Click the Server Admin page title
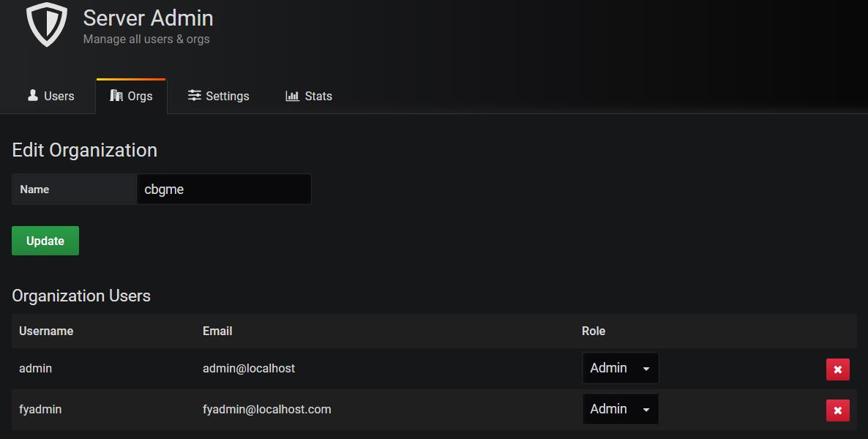The height and width of the screenshot is (439, 868). 149,18
